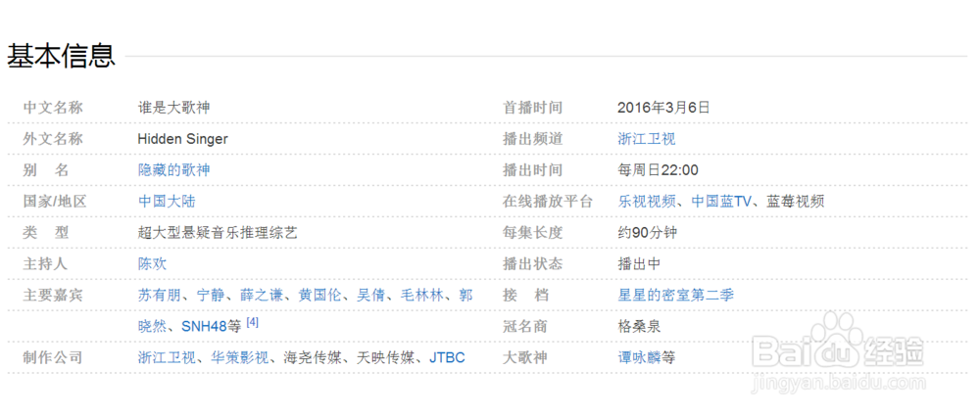
Task: Click the 蓝莓视频 text
Action: (795, 201)
